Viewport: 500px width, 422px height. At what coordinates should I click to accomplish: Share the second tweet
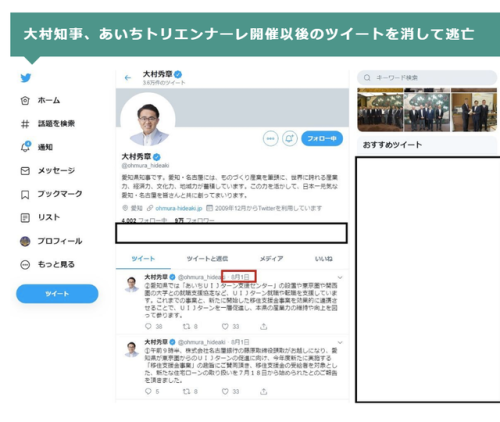click(264, 391)
